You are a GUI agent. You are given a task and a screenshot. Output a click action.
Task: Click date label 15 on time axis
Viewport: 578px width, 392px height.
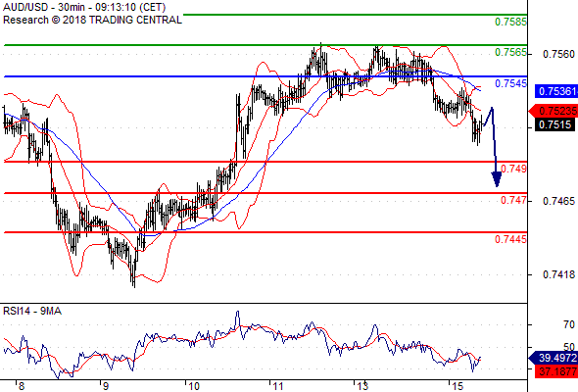pos(458,386)
